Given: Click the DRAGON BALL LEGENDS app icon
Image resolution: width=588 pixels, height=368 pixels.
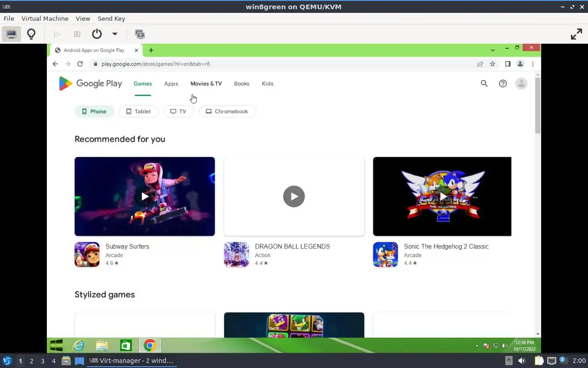Looking at the screenshot, I should [x=236, y=254].
